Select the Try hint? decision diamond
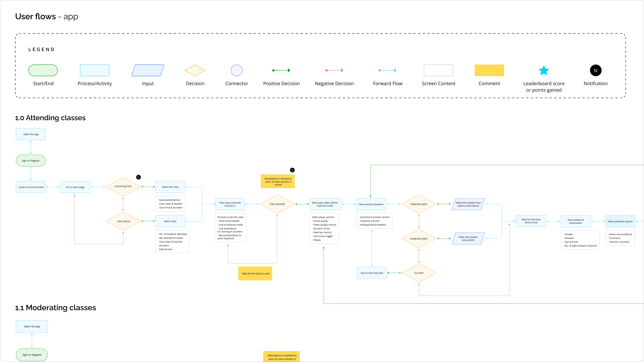Viewport: 644px width, 362px height. coord(419,273)
